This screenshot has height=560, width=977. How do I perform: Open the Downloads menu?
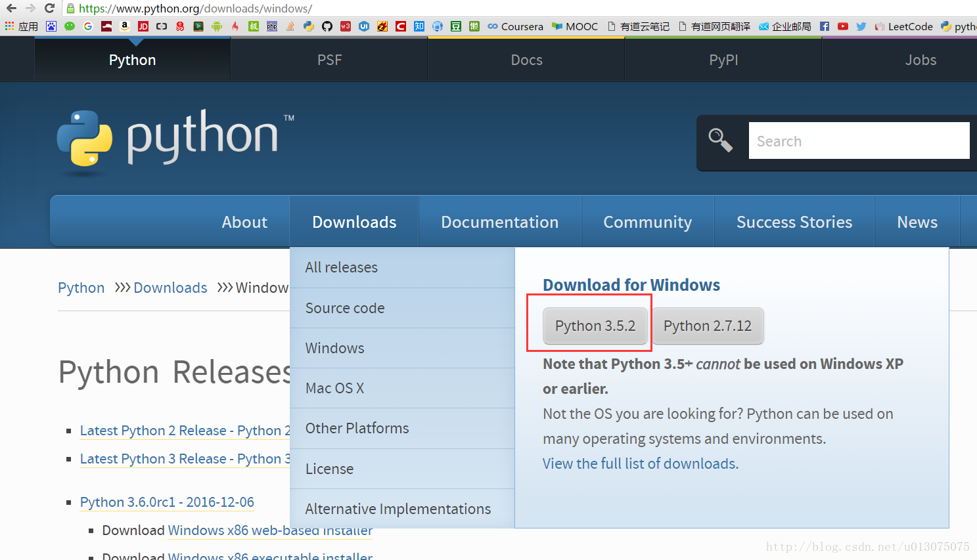point(354,222)
